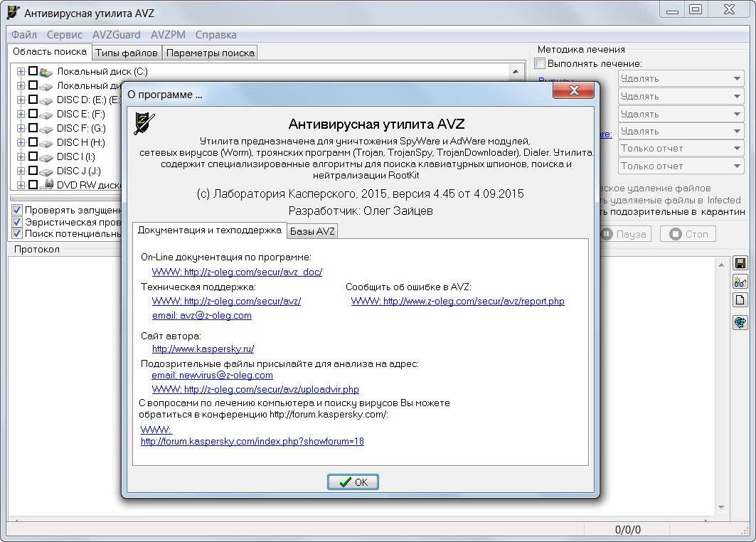756x542 pixels.
Task: Switch to Параметры поиска tab
Action: click(x=211, y=53)
